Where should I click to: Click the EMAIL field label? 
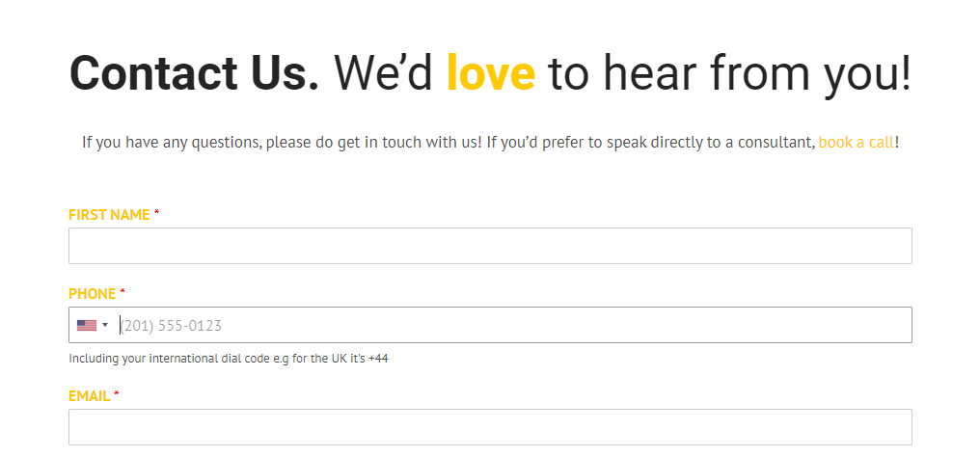click(90, 396)
